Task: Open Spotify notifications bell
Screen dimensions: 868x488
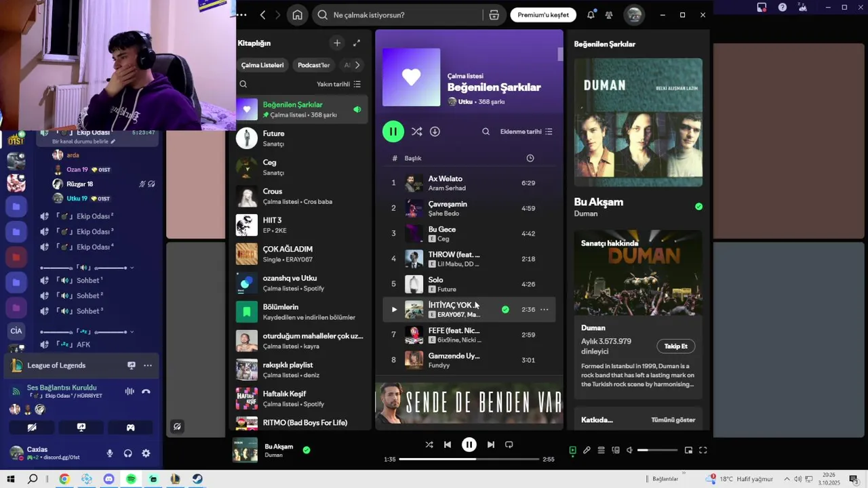Action: point(591,15)
